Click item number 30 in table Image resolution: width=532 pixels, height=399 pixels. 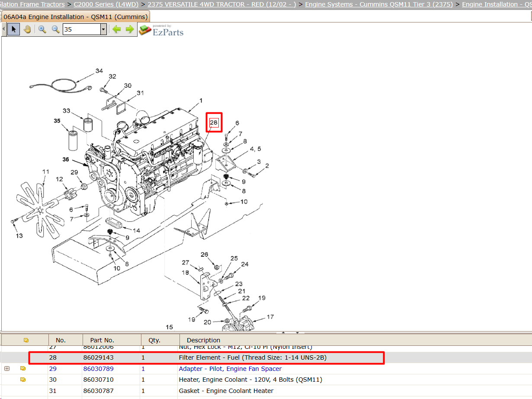53,380
